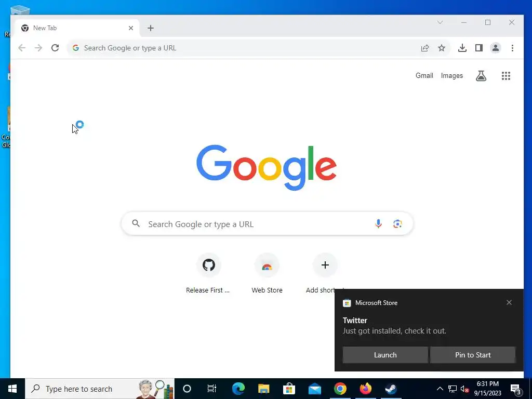This screenshot has height=399, width=532.
Task: Open the Search Labs flask icon
Action: 481,76
